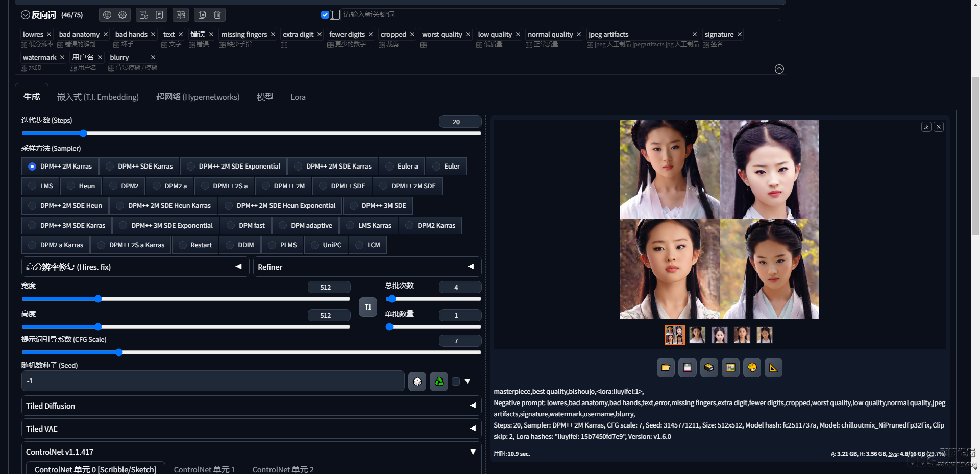980x474 pixels.
Task: Send image to img2img with picture icon
Action: pyautogui.click(x=730, y=367)
